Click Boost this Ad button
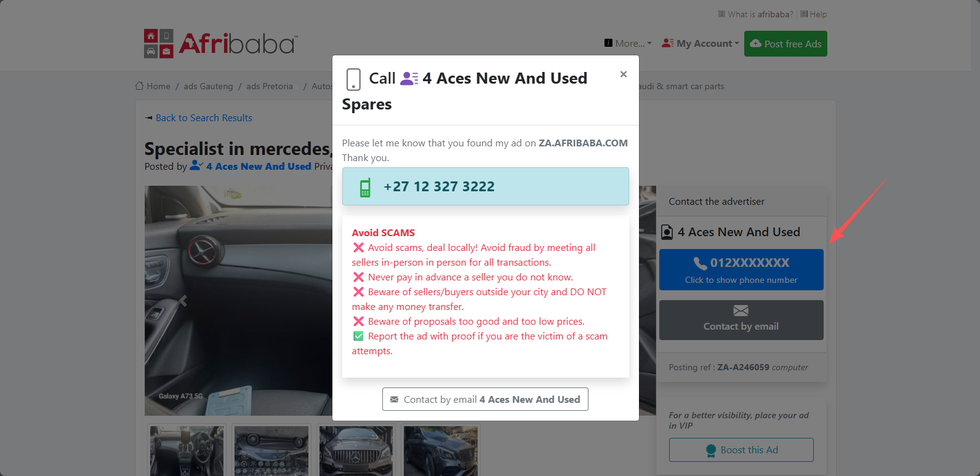This screenshot has height=476, width=980. tap(741, 450)
